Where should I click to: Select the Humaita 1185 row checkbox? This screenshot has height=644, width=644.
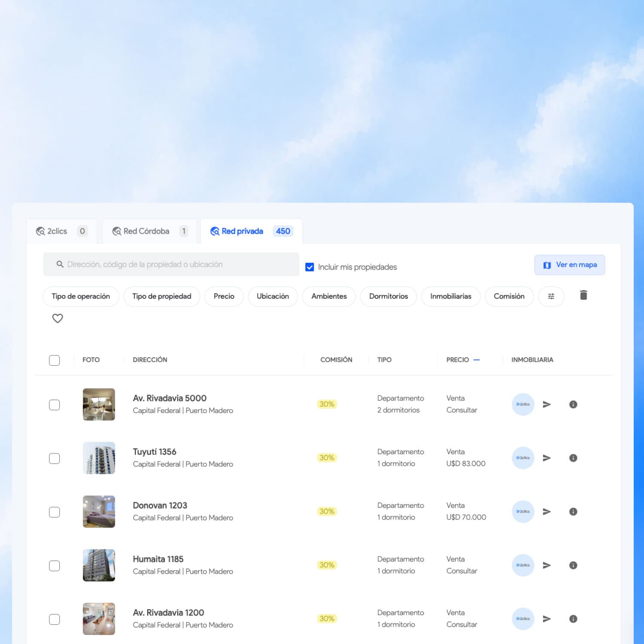(x=55, y=566)
